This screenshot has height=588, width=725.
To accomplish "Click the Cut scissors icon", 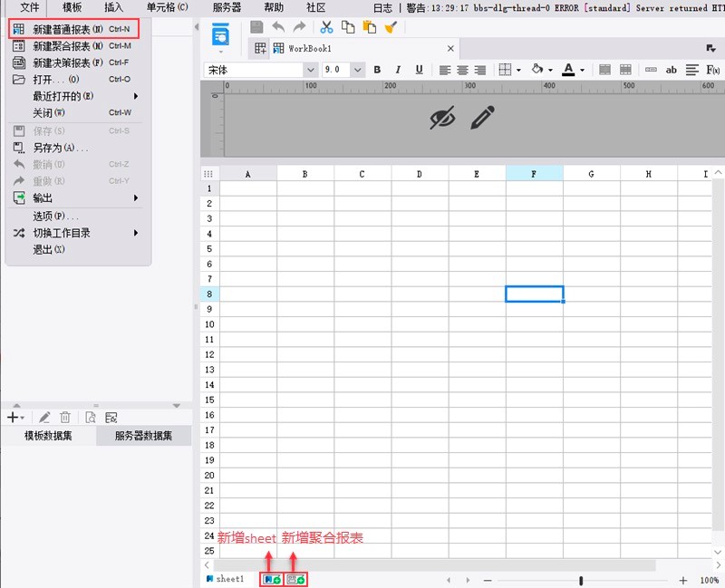I will tap(326, 27).
